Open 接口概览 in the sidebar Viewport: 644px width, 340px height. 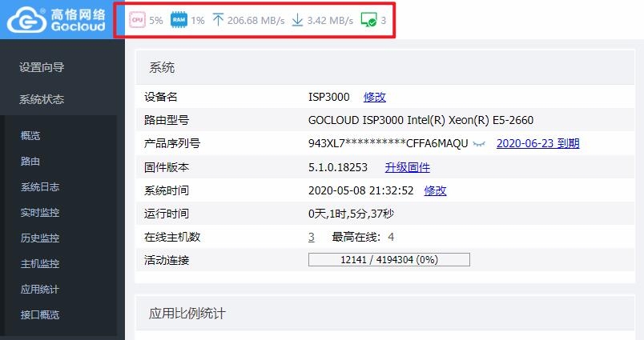[40, 314]
